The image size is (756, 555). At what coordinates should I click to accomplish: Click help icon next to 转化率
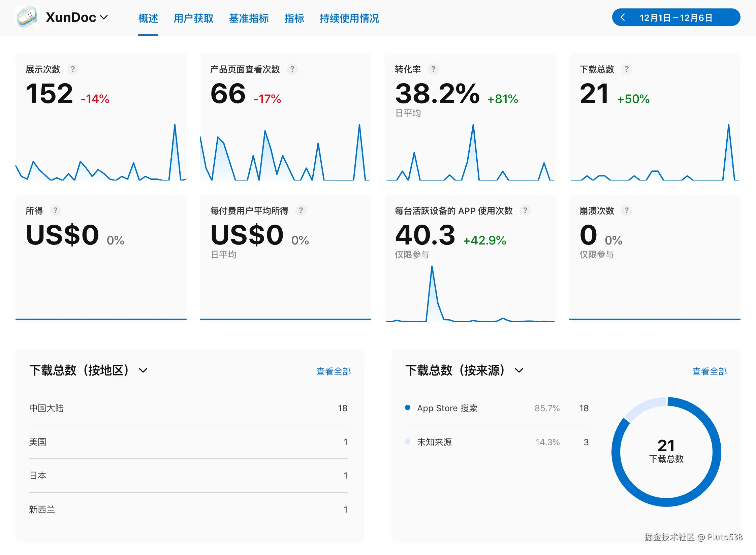(x=433, y=69)
